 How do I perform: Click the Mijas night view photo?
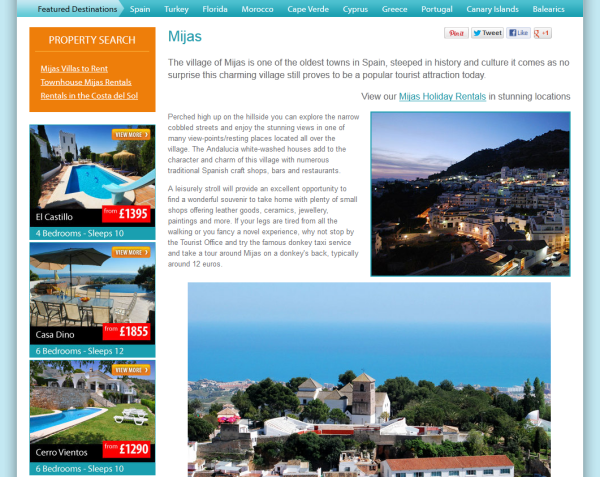pyautogui.click(x=470, y=194)
